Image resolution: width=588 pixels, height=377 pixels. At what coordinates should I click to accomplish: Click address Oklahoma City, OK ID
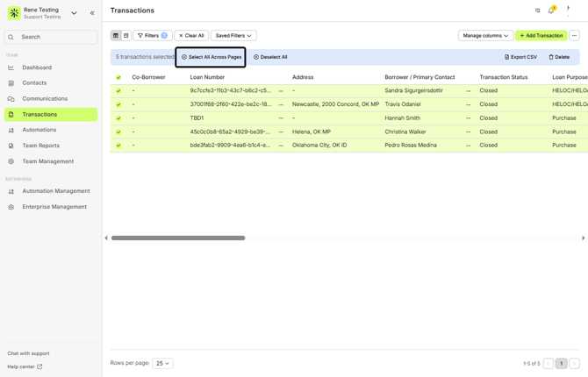click(319, 145)
